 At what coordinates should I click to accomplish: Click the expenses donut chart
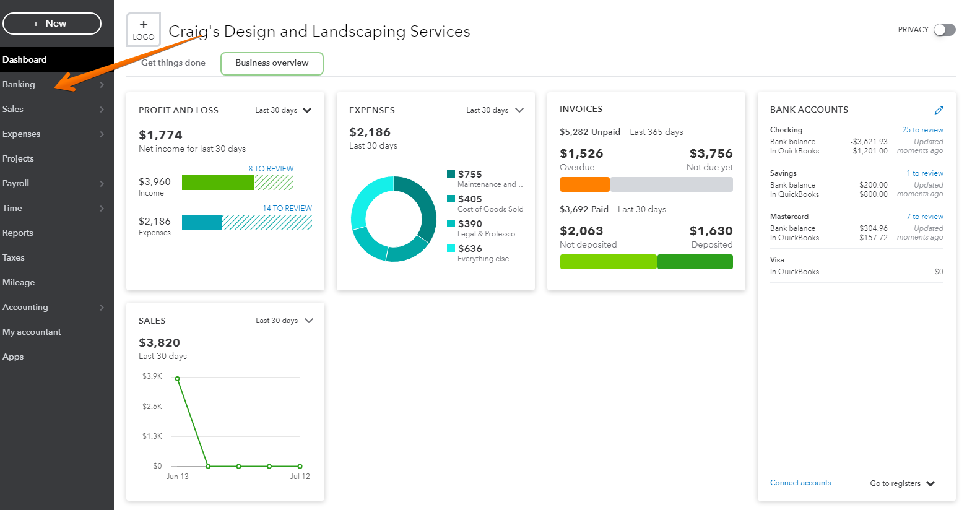pyautogui.click(x=394, y=219)
